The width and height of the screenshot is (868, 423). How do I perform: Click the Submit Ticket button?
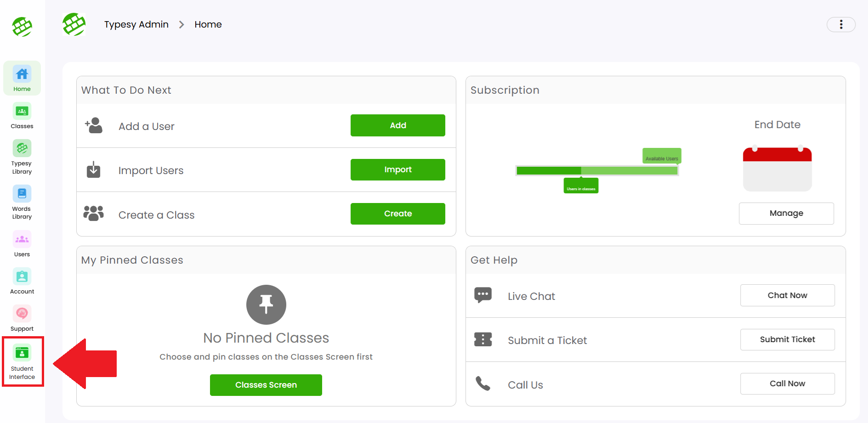point(787,339)
